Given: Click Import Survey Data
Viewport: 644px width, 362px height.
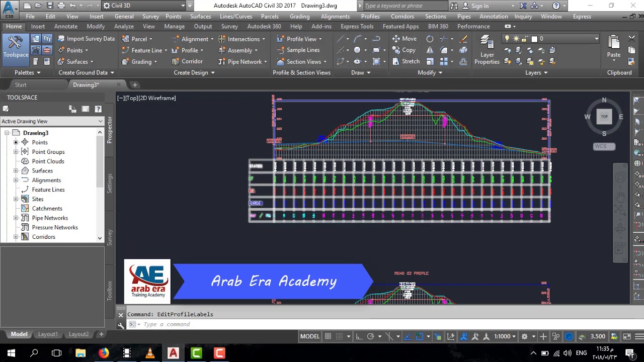Looking at the screenshot, I should 86,39.
